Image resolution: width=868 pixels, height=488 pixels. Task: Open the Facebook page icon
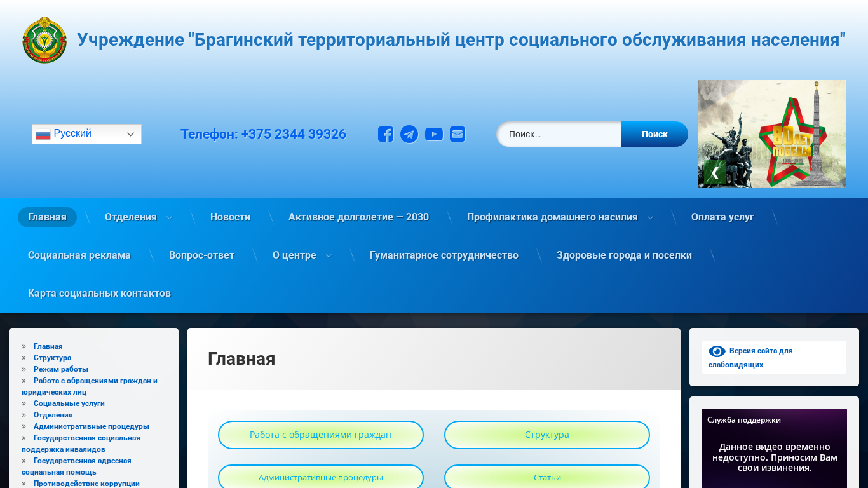coord(386,134)
